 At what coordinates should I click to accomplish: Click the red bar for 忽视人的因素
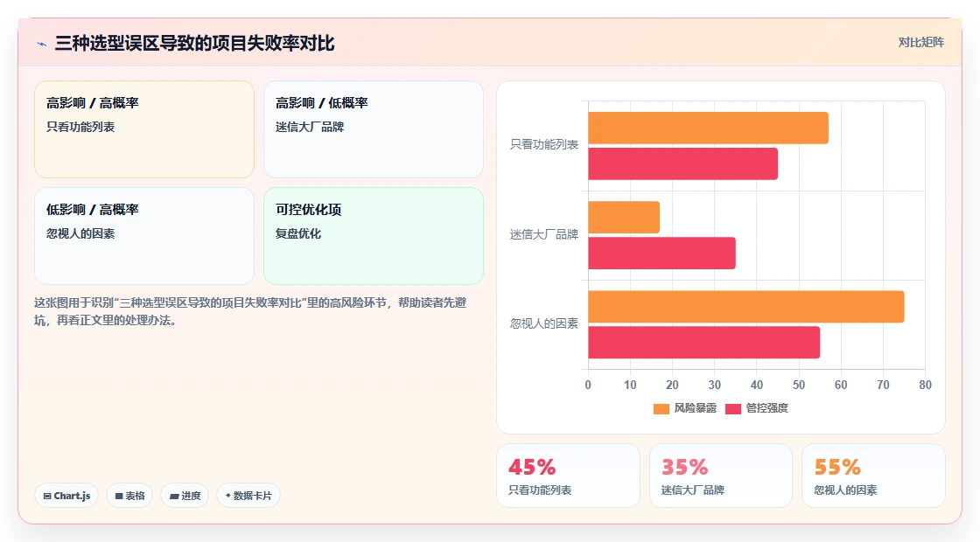(x=703, y=342)
